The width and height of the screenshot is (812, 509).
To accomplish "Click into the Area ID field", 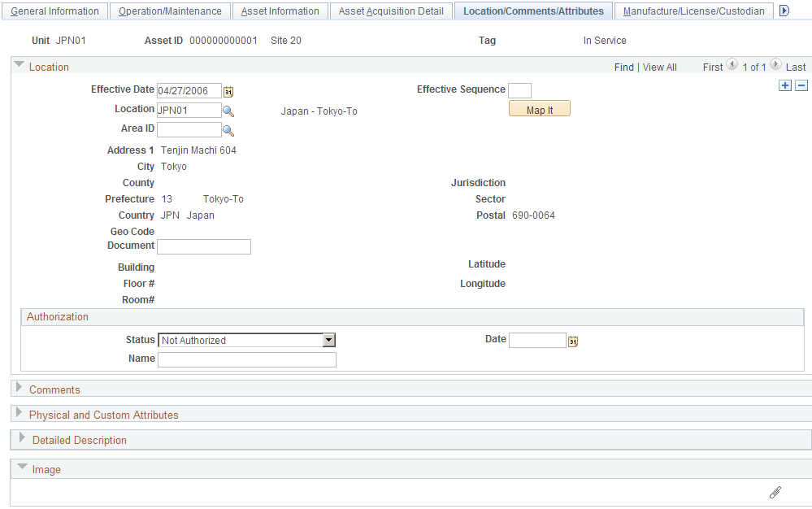I will tap(189, 129).
